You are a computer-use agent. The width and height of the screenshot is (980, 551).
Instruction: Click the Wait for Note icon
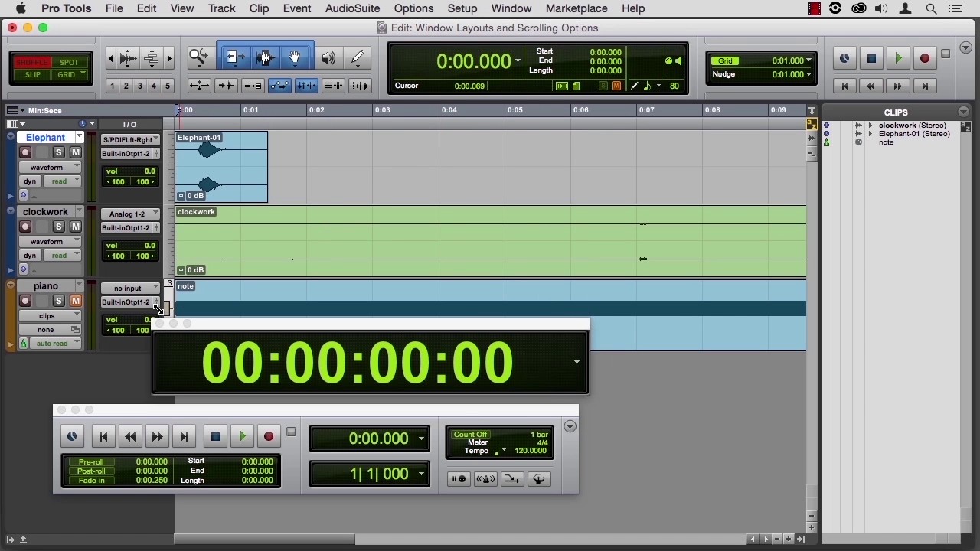coord(458,479)
